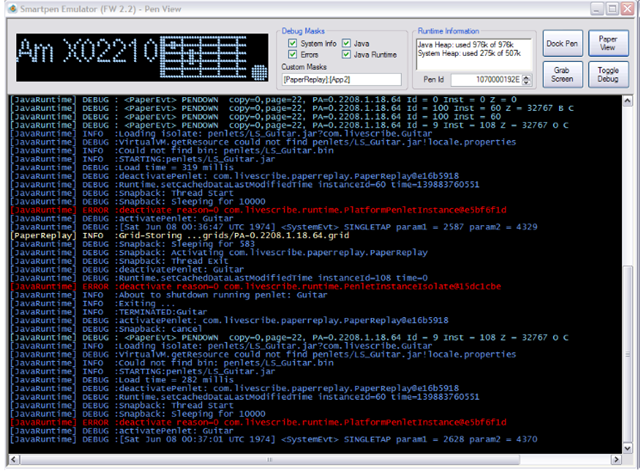
Task: Uncheck the System Info debug mask
Action: tap(293, 43)
